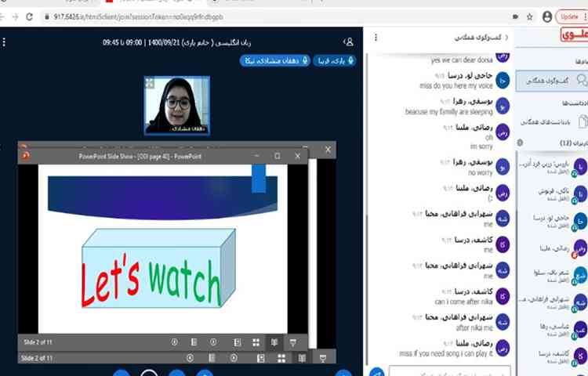The width and height of the screenshot is (588, 376).
Task: Switch to Normal view in upper status bar
Action: pyautogui.click(x=237, y=342)
